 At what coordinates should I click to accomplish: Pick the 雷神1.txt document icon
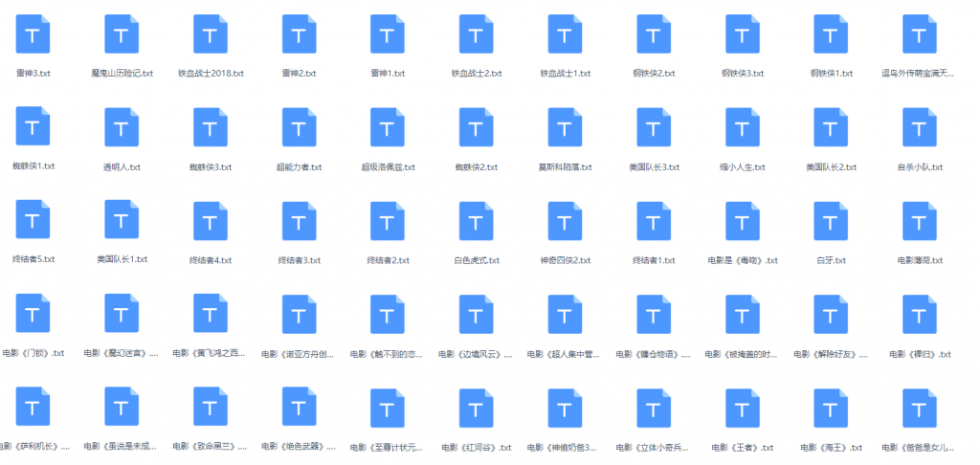click(388, 33)
